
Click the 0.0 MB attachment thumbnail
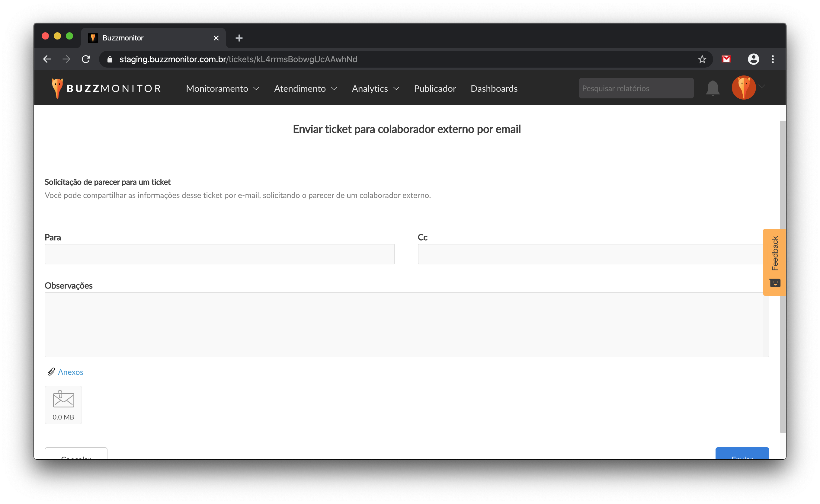point(63,405)
